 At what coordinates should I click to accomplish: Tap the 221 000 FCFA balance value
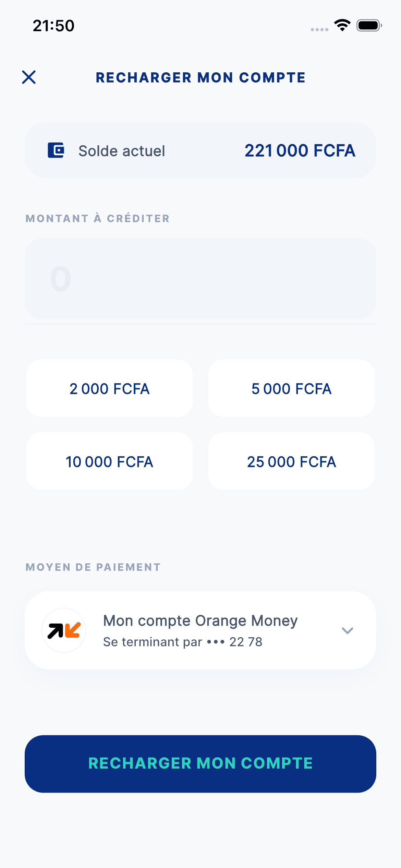(300, 150)
